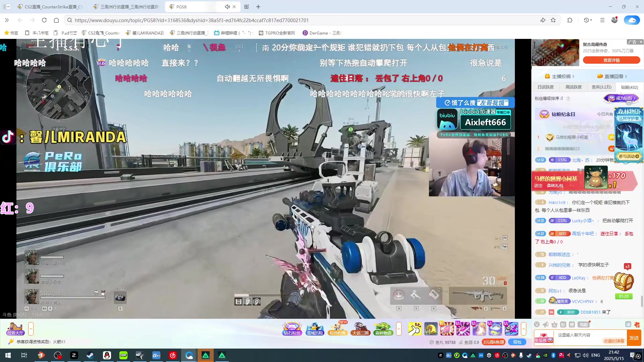Click the 参与活动 join activity button

(x=629, y=156)
